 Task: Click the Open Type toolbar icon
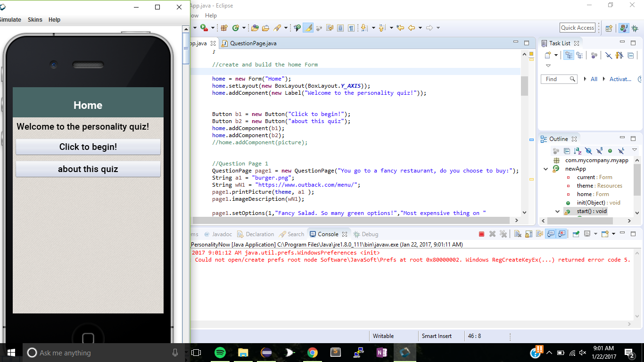[255, 28]
